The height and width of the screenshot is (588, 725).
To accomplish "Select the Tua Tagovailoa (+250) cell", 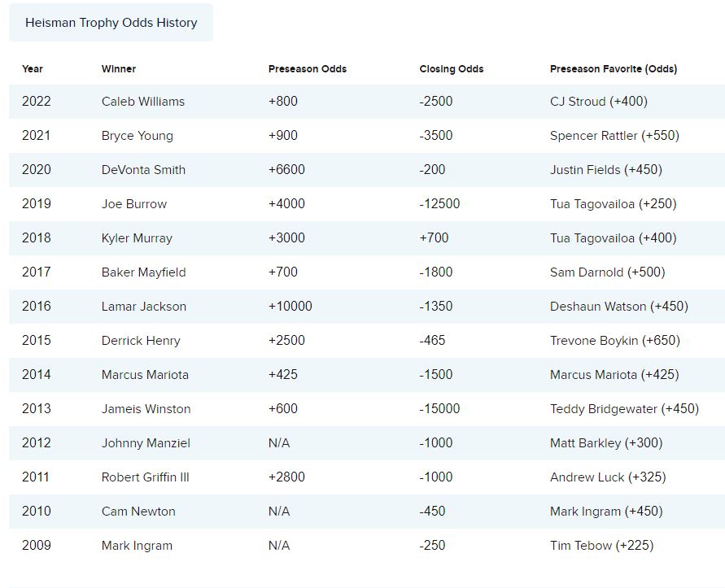I will click(x=613, y=204).
